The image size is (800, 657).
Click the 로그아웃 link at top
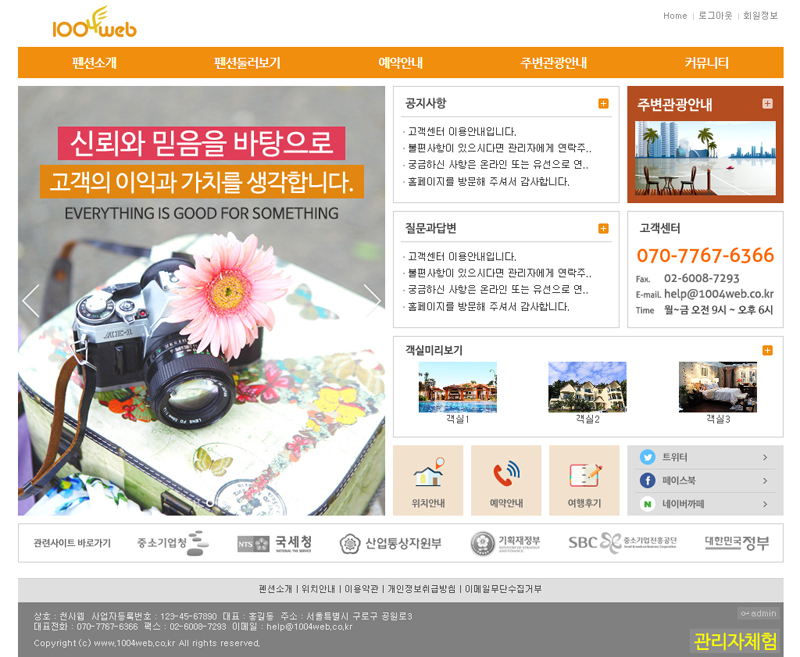(x=715, y=16)
